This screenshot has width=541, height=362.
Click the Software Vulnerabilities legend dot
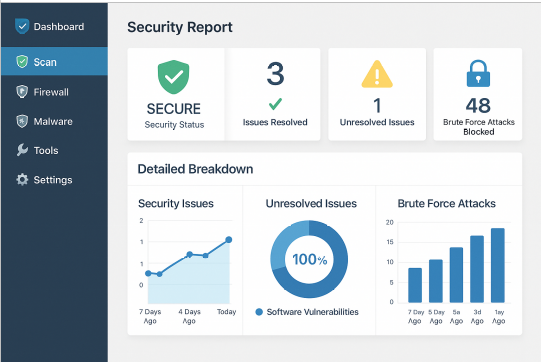coord(259,312)
